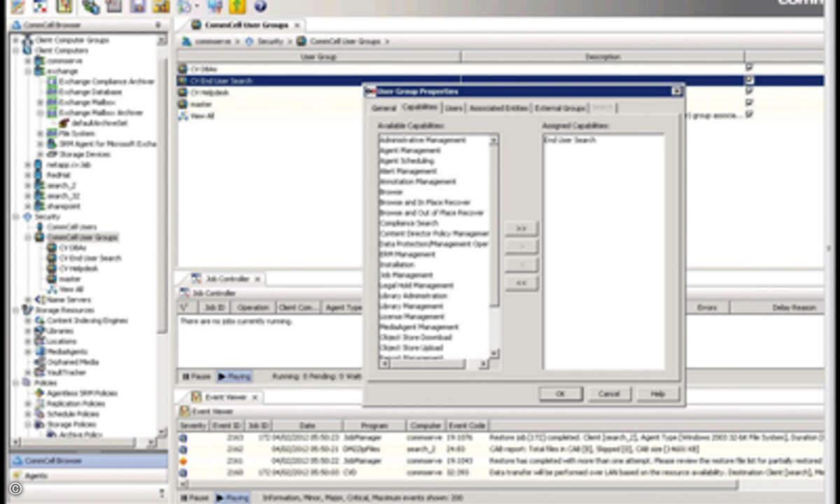Click the Severity column header in Event Viewer

(x=192, y=426)
